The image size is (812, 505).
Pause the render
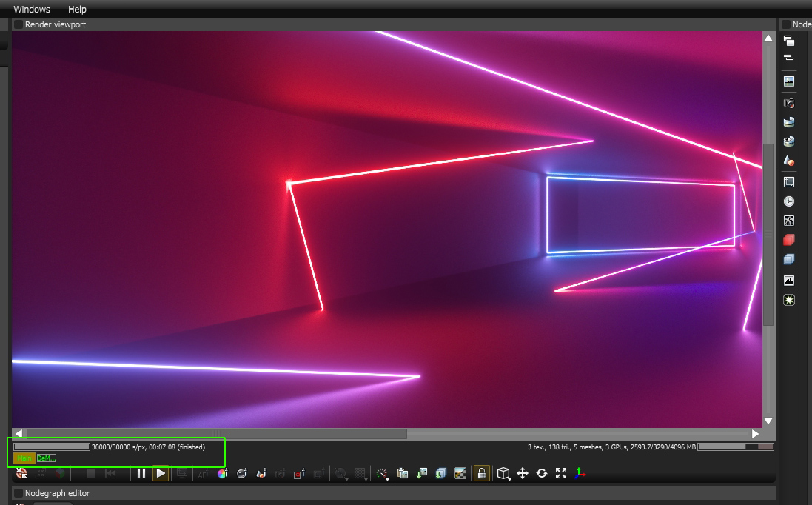coord(141,473)
